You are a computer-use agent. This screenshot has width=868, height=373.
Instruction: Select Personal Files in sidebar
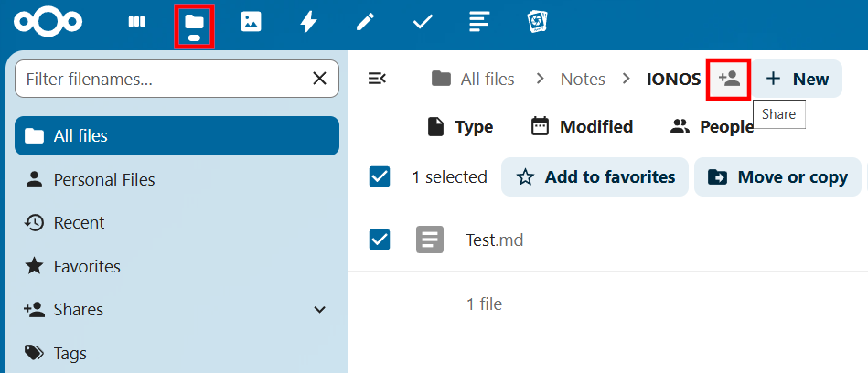(103, 179)
